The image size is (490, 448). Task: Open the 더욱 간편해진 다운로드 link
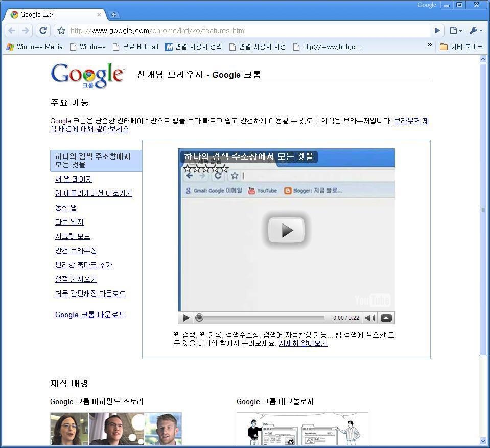tap(90, 294)
